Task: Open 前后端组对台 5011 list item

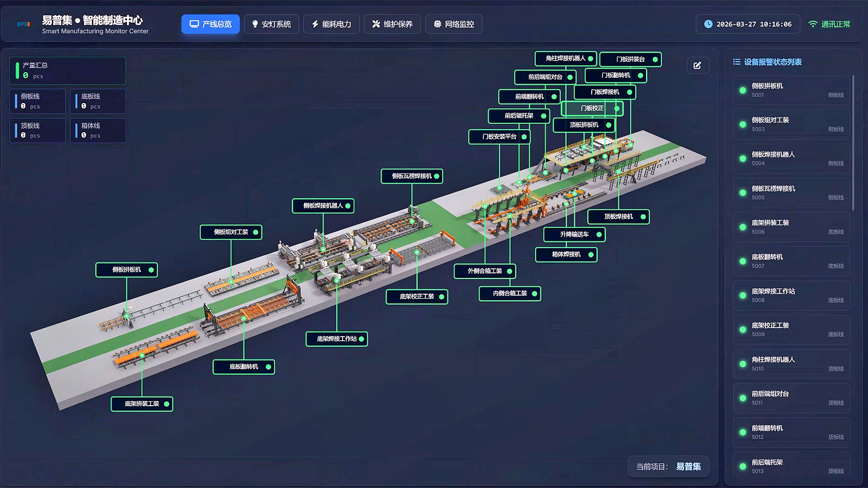Action: click(x=791, y=398)
